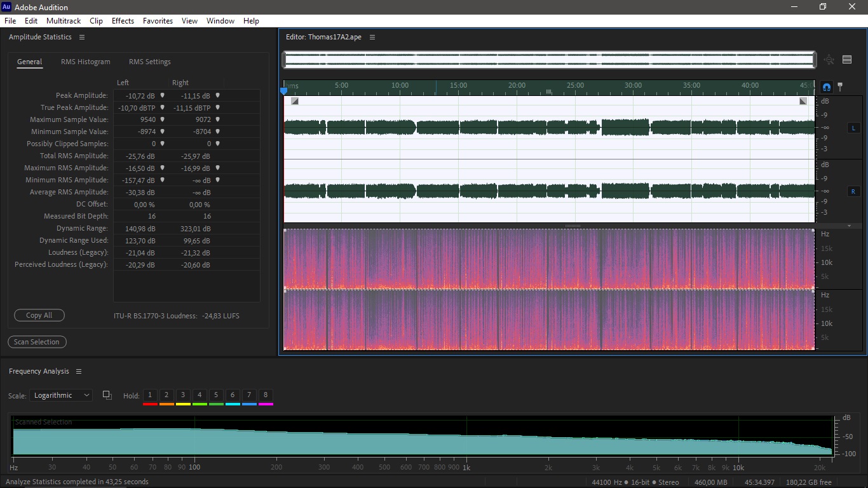Open the Amplitude Statistics panel menu icon
This screenshot has width=868, height=488.
click(x=82, y=37)
